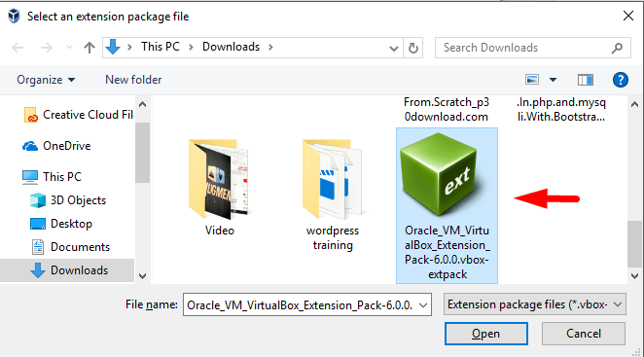Click the file list scrollbar thumb
This screenshot has height=357, width=644.
coord(634,244)
